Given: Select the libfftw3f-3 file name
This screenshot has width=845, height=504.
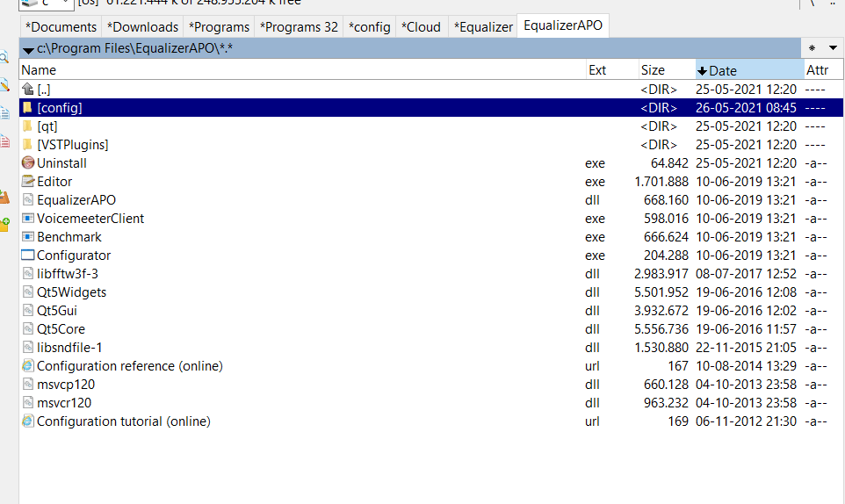Looking at the screenshot, I should point(68,274).
